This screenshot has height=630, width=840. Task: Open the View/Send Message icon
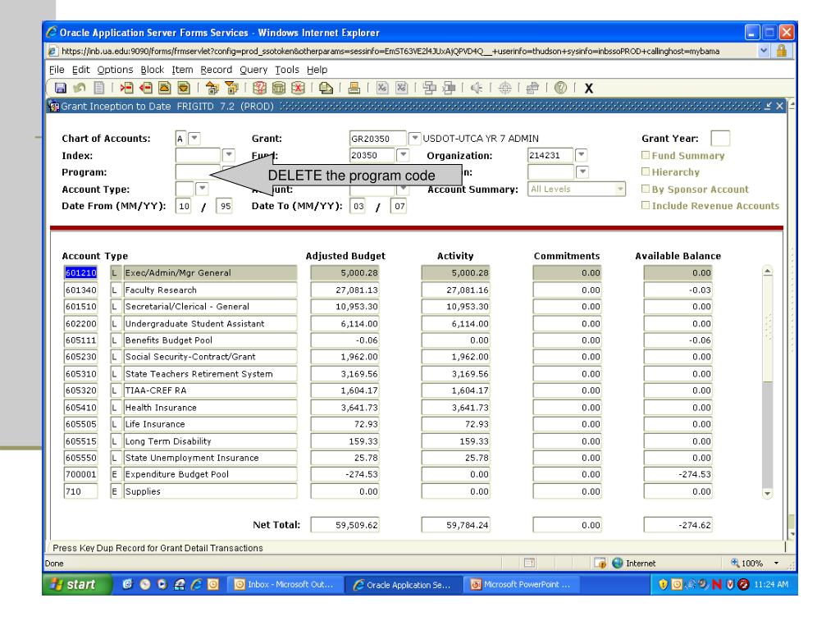coord(326,88)
